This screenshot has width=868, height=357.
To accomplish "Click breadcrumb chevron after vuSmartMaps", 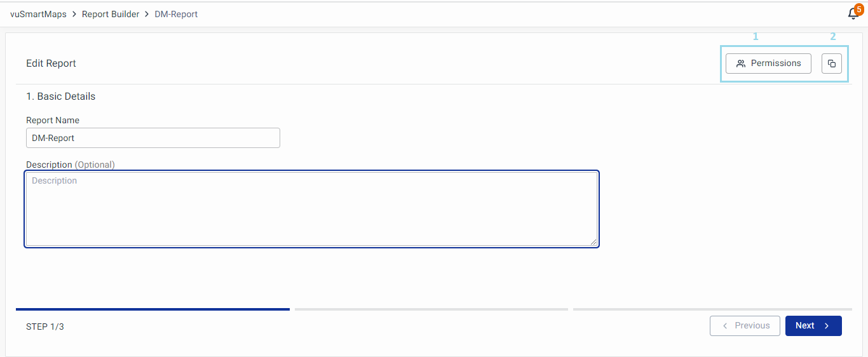I will click(x=74, y=14).
